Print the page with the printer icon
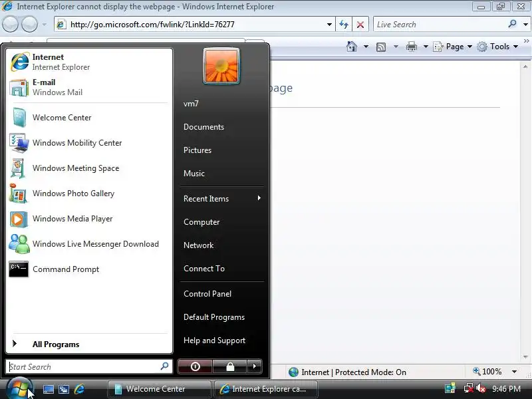This screenshot has height=399, width=532. pos(412,47)
